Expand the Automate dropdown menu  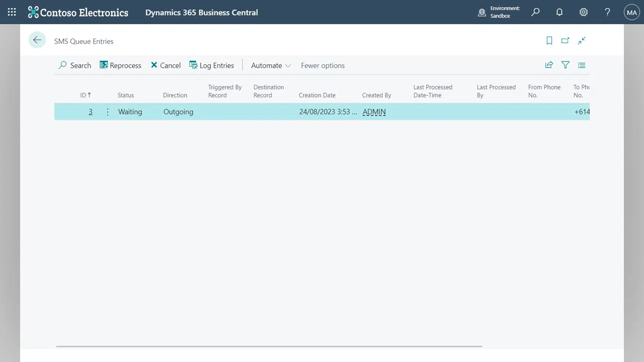(x=271, y=65)
